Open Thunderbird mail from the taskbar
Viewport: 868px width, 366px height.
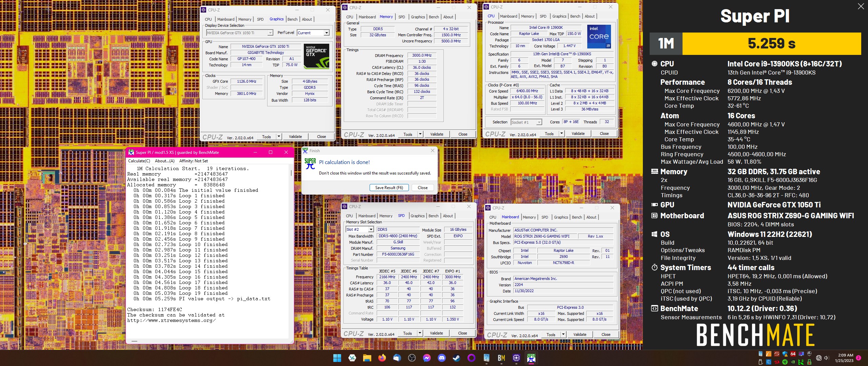coord(397,358)
